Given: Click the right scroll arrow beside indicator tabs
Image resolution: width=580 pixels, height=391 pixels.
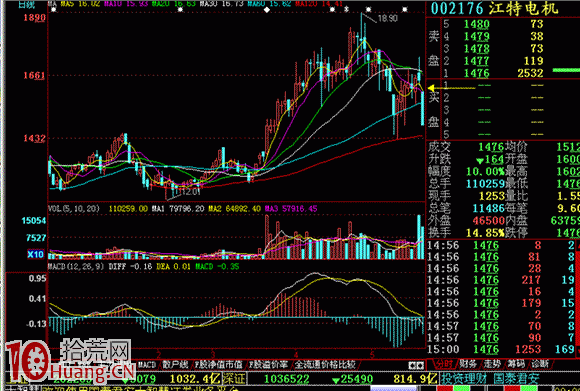Looking at the screenshot, I should point(421,365).
